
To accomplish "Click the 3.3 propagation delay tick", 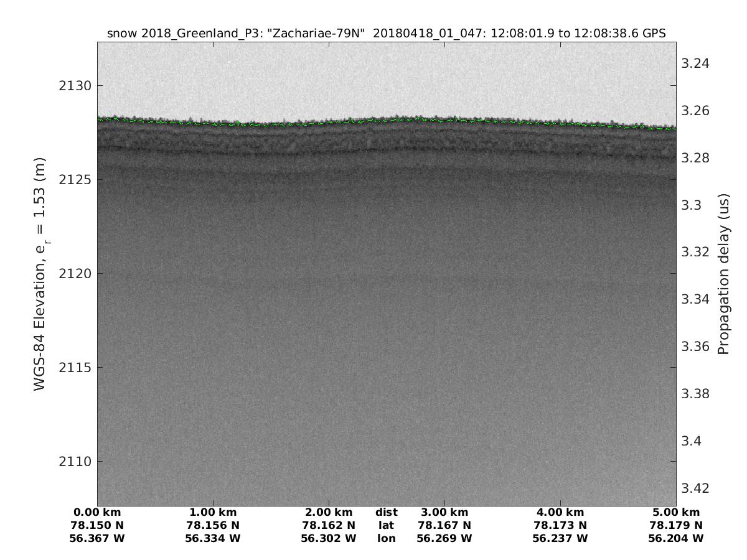I will 692,205.
